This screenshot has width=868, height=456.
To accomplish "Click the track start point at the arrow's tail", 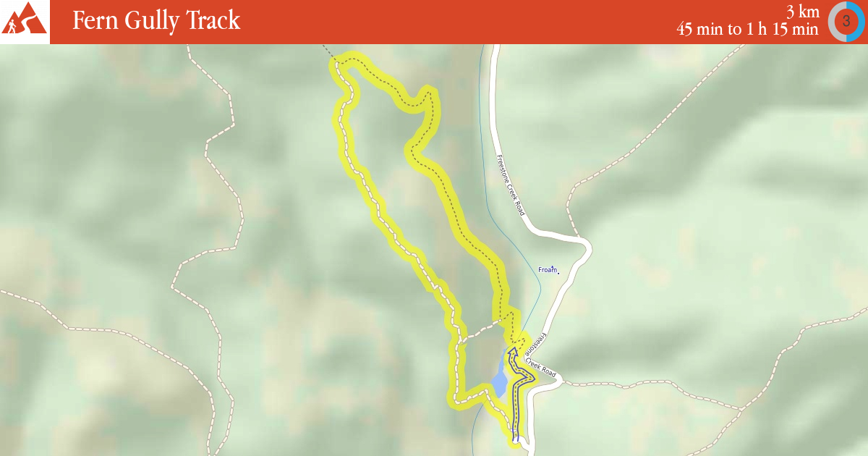I will [516, 438].
